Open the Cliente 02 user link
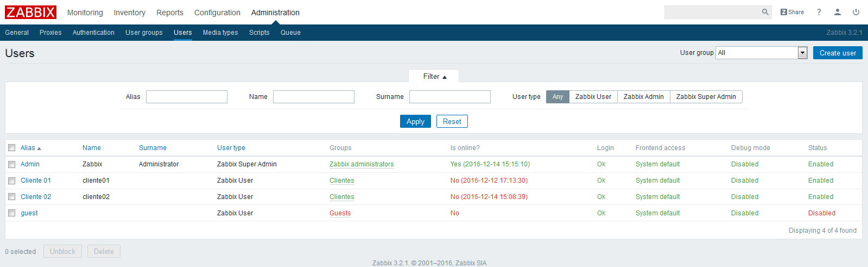The width and height of the screenshot is (868, 267). [x=36, y=197]
